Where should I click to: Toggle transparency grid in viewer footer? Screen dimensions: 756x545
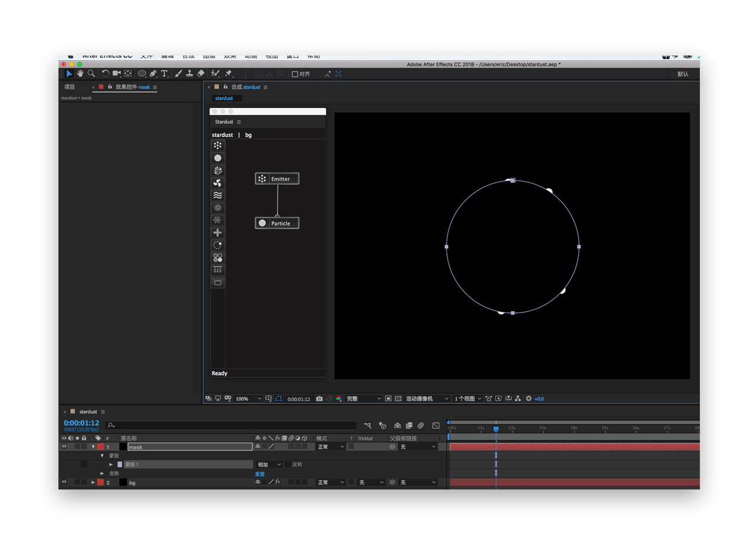pos(398,399)
